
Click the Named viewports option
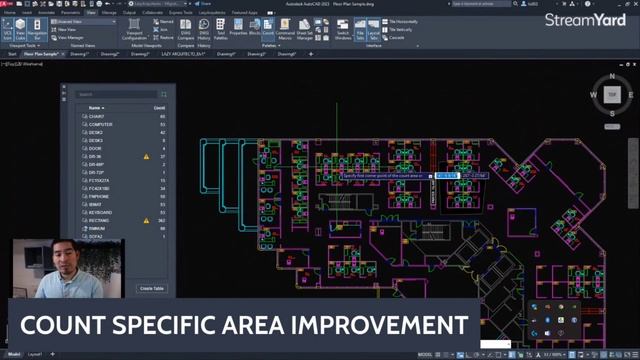[163, 22]
